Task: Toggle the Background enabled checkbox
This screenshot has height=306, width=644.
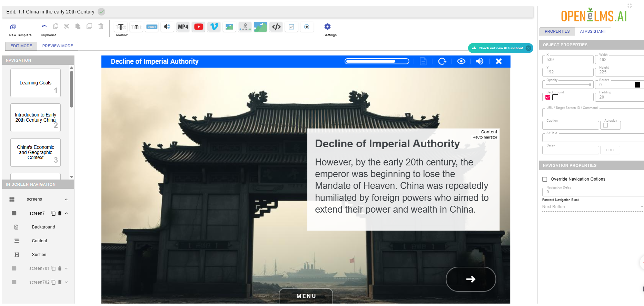Action: (x=548, y=98)
